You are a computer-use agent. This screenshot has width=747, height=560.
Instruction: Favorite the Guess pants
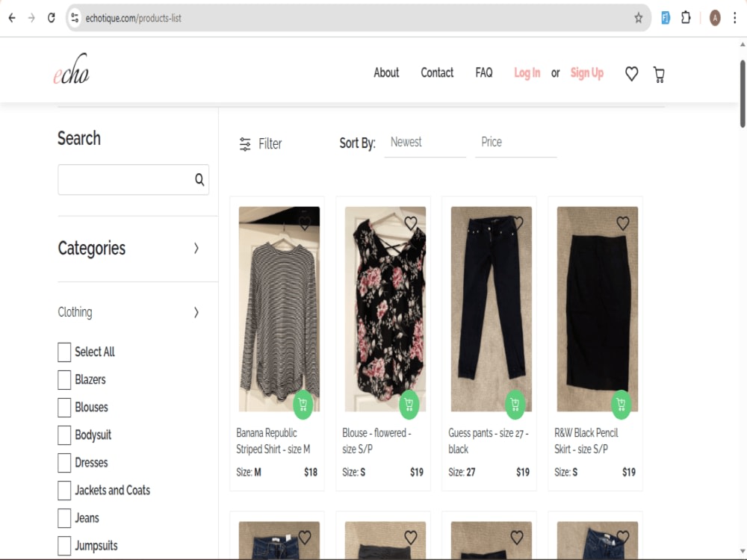tap(517, 223)
